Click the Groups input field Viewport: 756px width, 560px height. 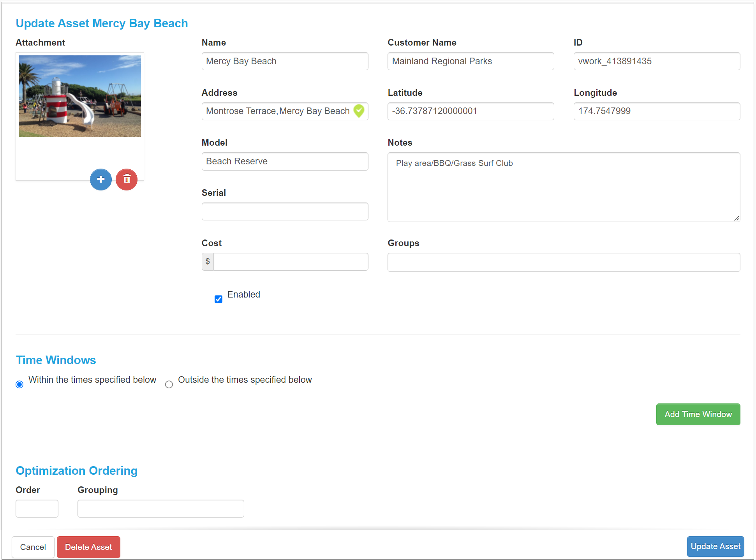(x=564, y=262)
